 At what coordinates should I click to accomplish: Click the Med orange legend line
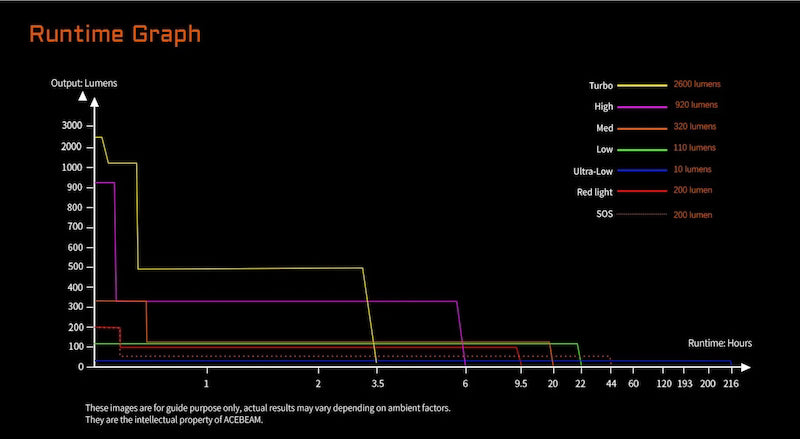641,128
